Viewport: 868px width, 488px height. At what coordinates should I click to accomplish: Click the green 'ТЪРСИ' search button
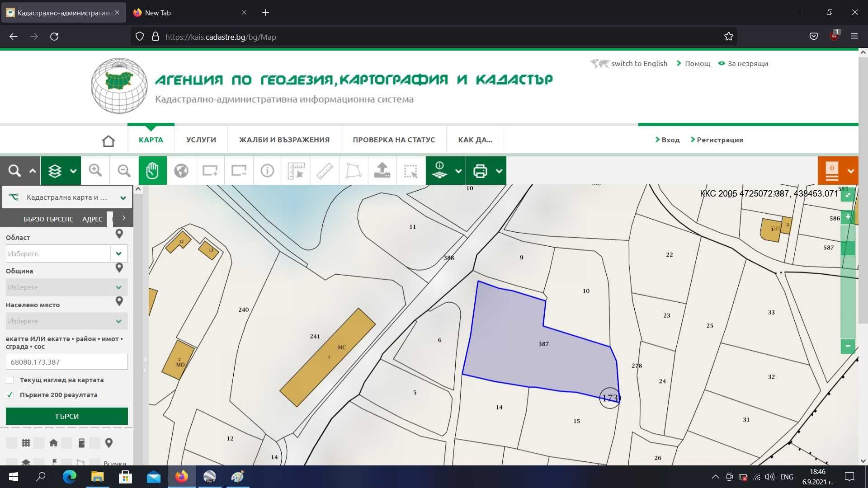(x=66, y=416)
